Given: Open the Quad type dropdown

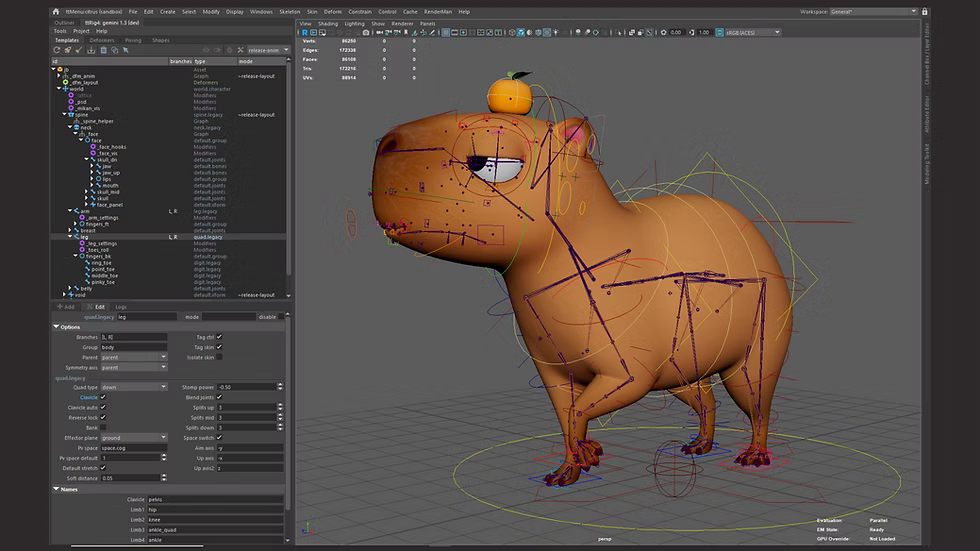Looking at the screenshot, I should 134,387.
